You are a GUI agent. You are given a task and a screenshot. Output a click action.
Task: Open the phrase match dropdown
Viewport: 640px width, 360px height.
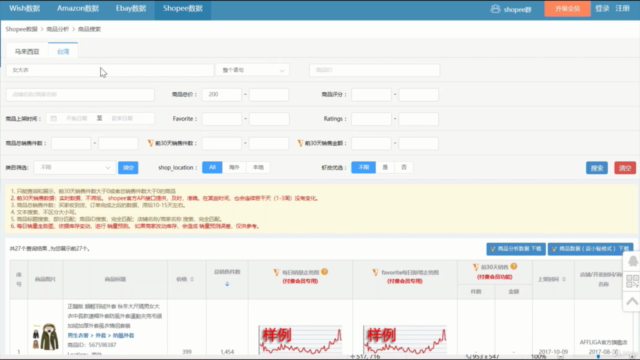(253, 70)
